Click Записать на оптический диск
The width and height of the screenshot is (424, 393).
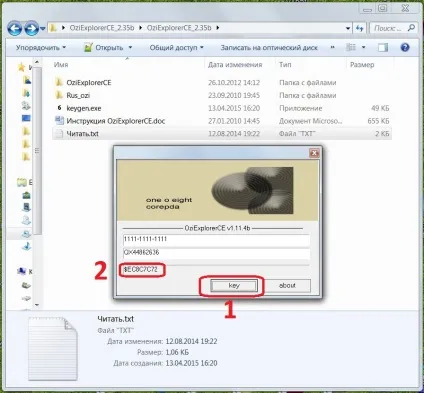269,48
